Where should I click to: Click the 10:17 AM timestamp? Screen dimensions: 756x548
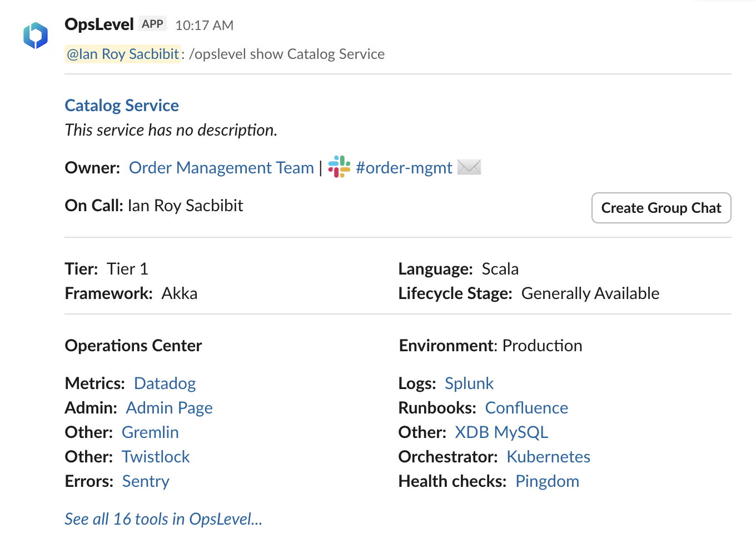pos(204,25)
